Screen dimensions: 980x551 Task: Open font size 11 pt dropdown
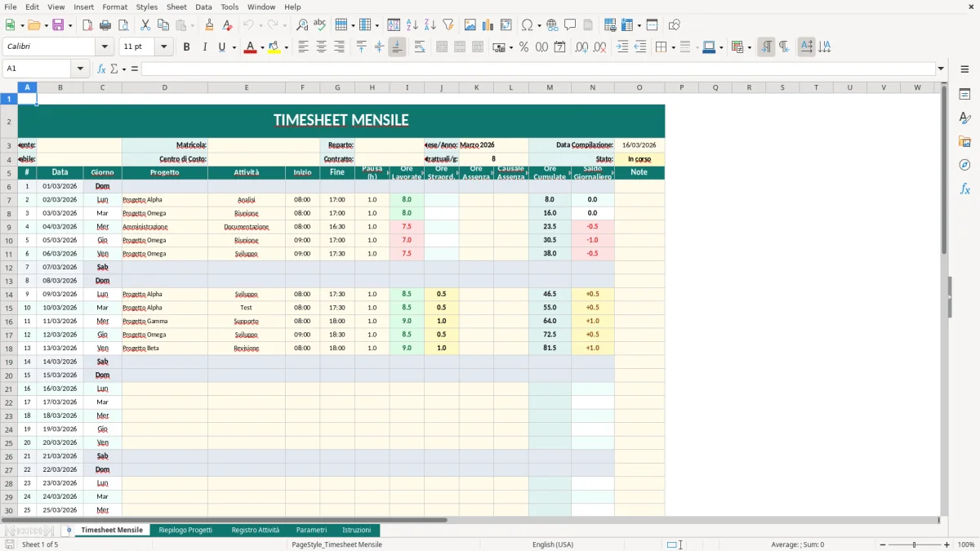164,47
